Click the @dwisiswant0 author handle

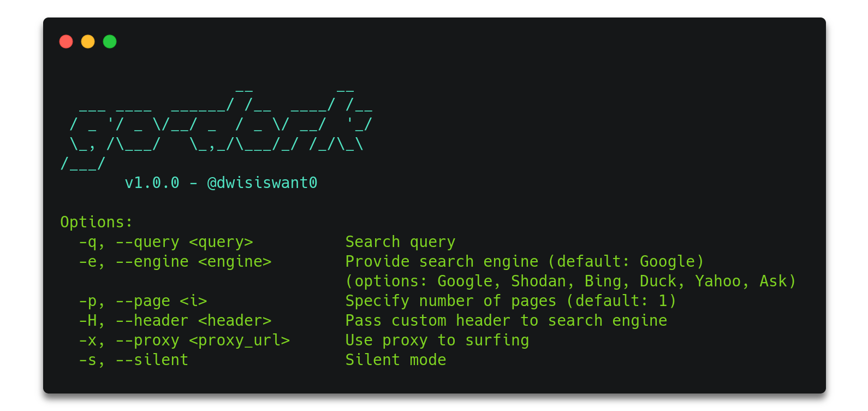262,183
